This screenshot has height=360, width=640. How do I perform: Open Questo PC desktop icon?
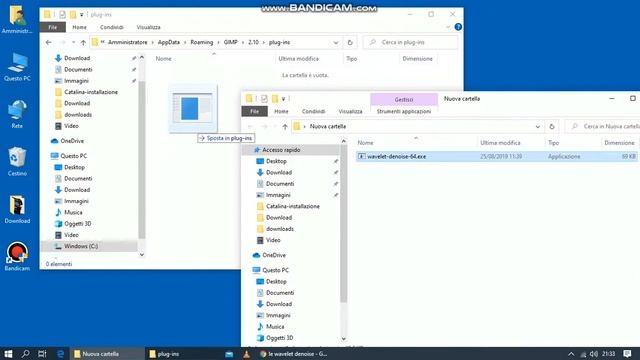[17, 67]
